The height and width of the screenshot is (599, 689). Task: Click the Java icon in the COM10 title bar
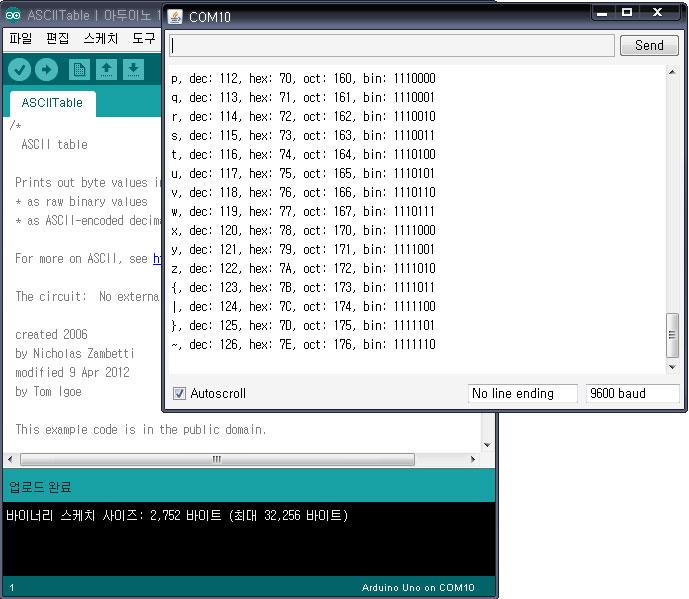coord(175,17)
